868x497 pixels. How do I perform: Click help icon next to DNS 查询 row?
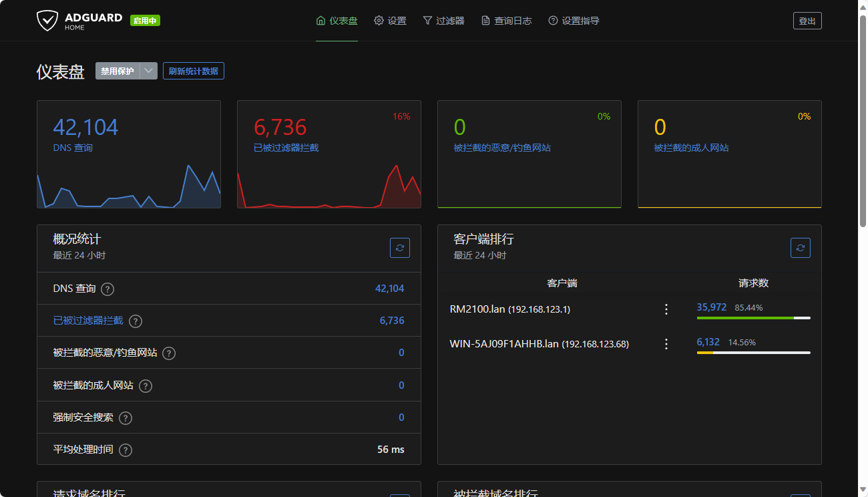[107, 289]
